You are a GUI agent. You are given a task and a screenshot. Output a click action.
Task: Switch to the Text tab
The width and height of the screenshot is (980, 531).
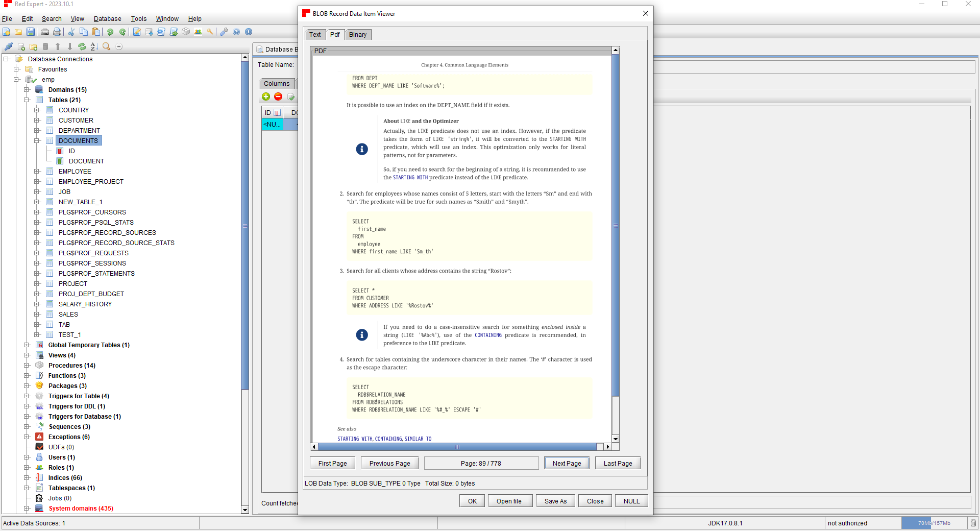[315, 35]
